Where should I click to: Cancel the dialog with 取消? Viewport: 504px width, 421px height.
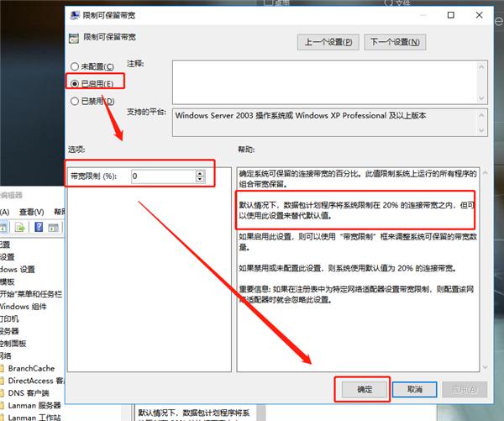click(x=414, y=389)
